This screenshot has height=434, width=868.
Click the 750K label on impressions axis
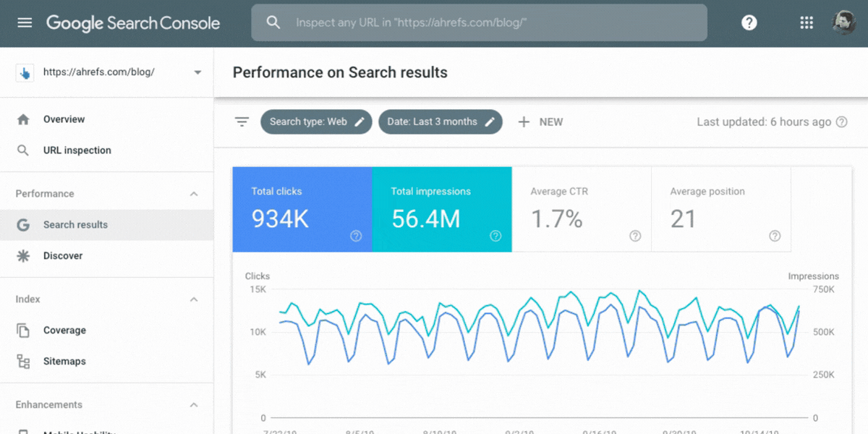point(824,289)
